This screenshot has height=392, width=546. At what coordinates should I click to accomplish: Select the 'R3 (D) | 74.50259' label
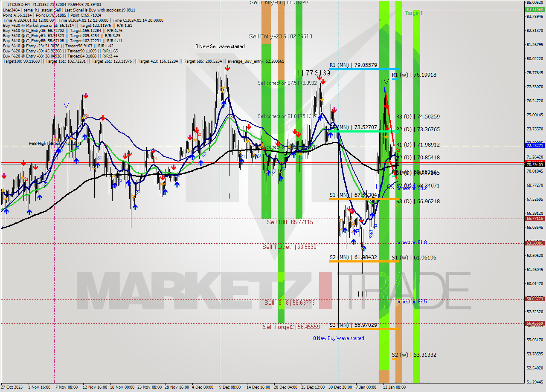418,117
